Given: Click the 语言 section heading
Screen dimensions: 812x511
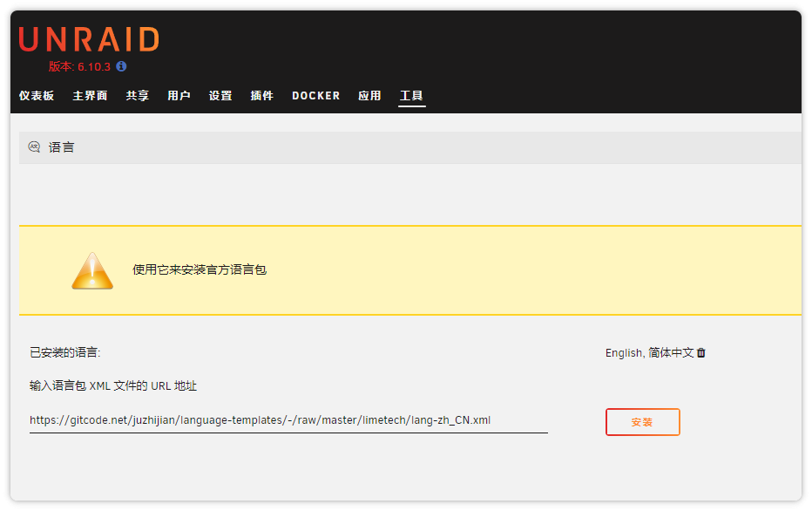Looking at the screenshot, I should [61, 147].
